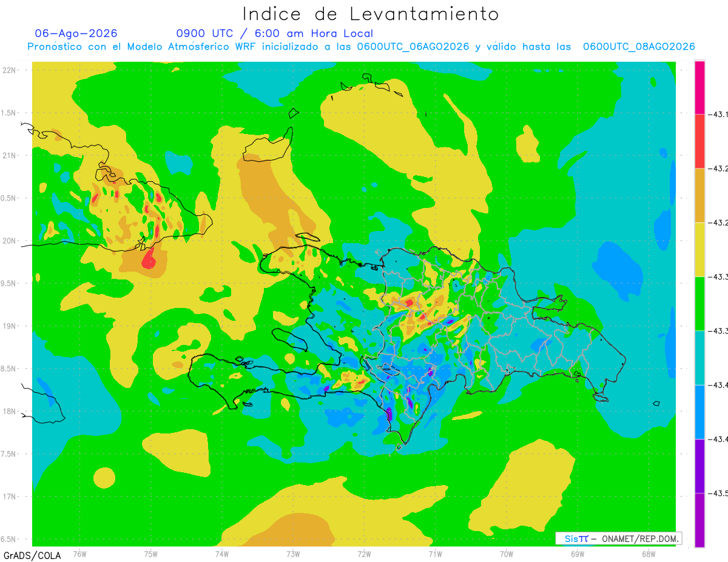Click the colorbar value '-43.1'

tap(718, 115)
